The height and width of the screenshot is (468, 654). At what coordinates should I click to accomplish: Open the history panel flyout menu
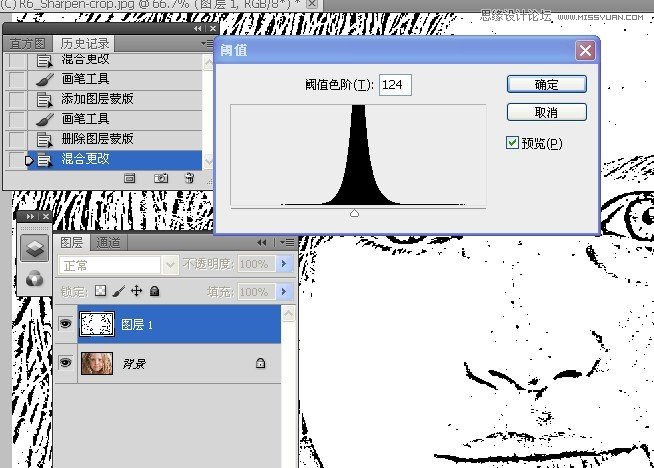[206, 43]
